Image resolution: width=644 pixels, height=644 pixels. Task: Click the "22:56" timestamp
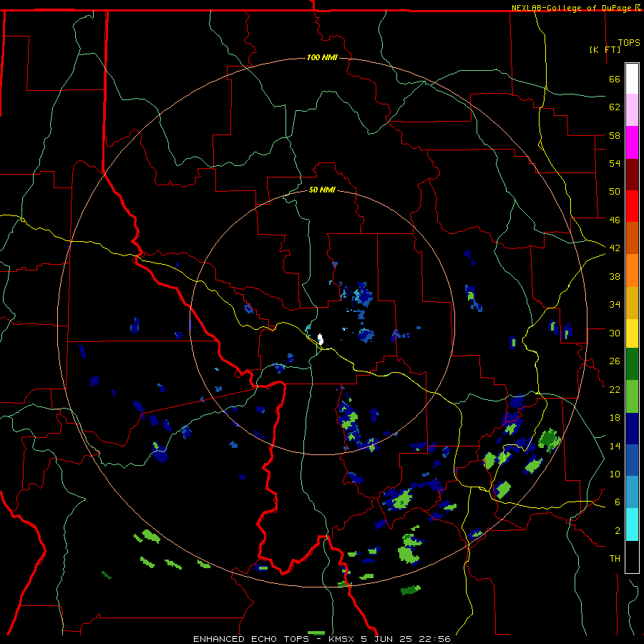pos(434,639)
